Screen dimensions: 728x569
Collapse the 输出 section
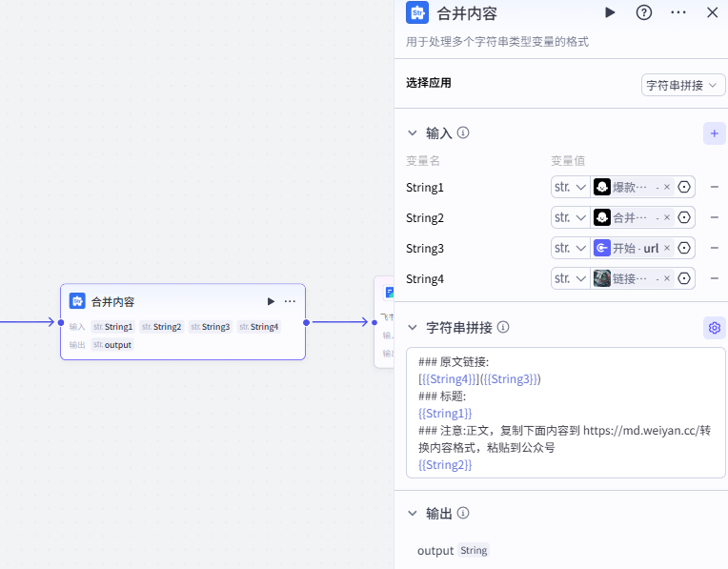pyautogui.click(x=413, y=514)
